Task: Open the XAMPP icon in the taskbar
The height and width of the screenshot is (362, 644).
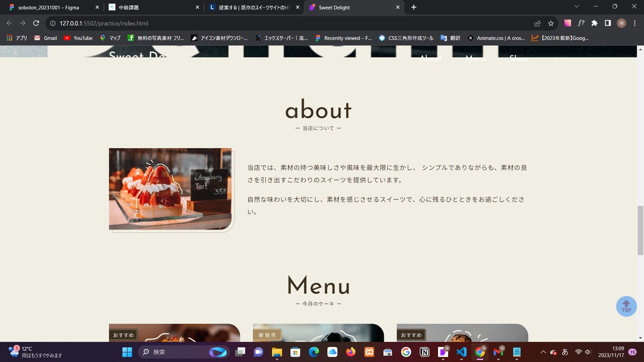Action: [369, 352]
